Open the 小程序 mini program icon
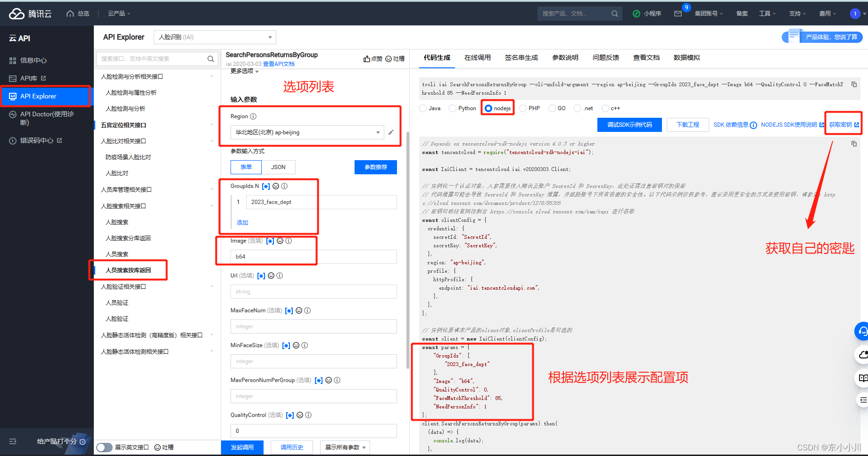Image resolution: width=868 pixels, height=456 pixels. click(637, 14)
